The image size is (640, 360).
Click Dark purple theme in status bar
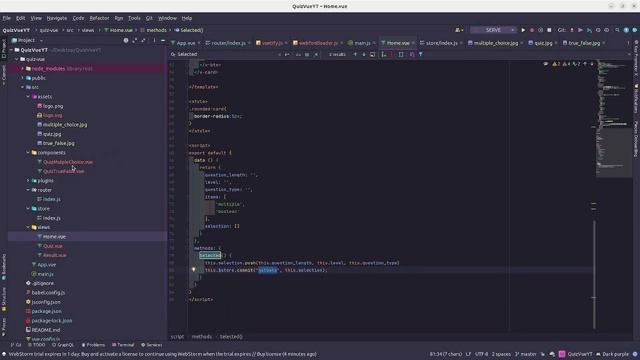coord(613,354)
